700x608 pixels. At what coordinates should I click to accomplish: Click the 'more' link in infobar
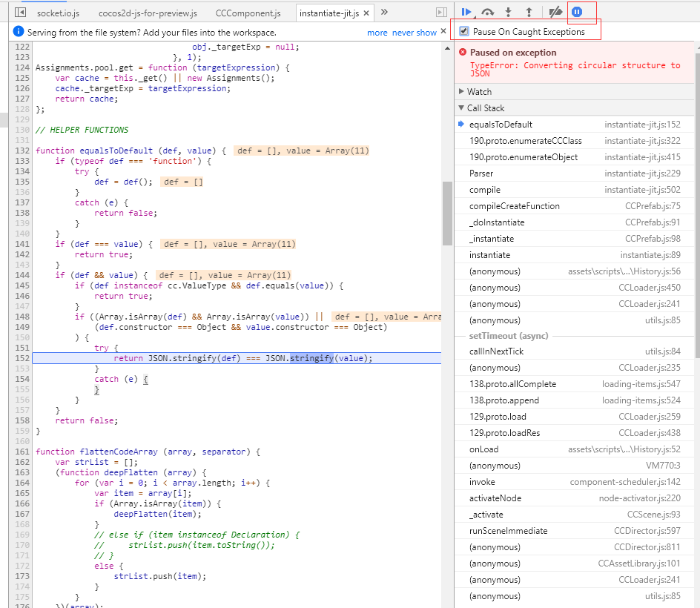377,33
